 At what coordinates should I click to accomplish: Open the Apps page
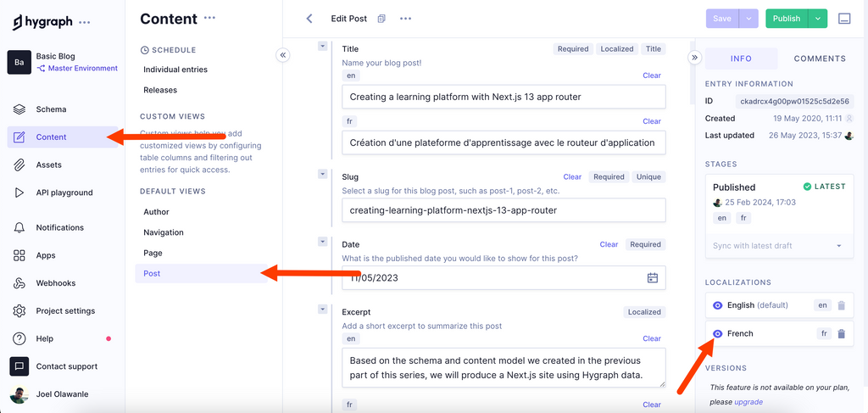(46, 255)
